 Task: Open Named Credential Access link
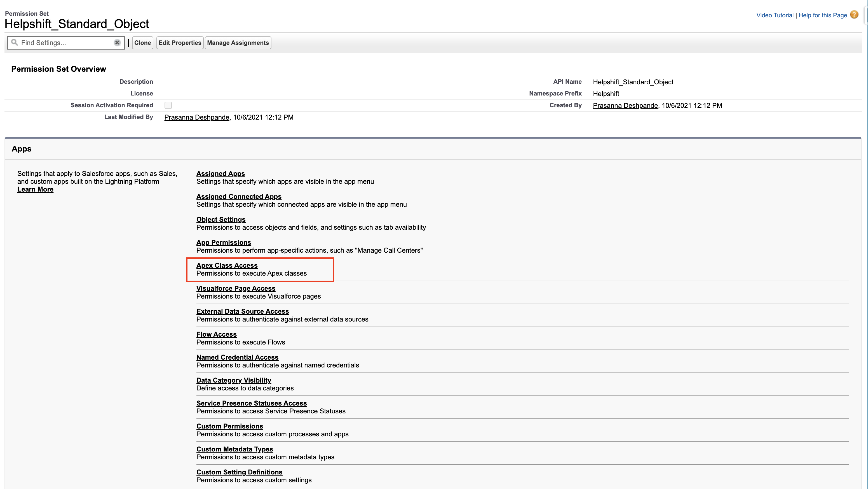pyautogui.click(x=237, y=357)
